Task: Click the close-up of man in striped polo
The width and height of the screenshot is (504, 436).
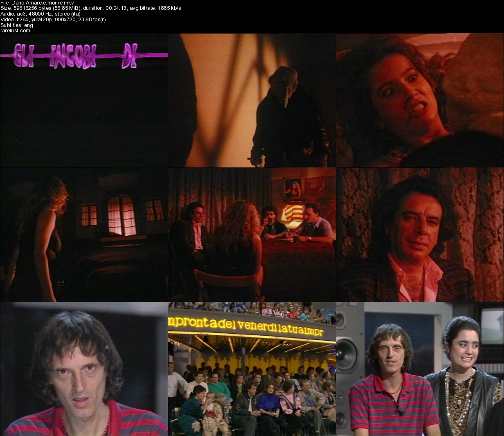Action: tap(84, 369)
